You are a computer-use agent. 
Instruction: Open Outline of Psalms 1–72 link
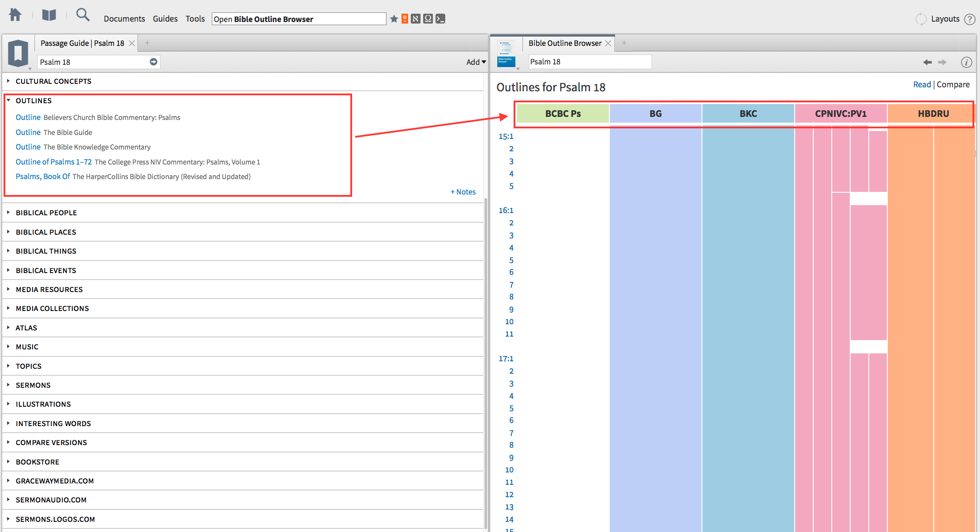(54, 162)
